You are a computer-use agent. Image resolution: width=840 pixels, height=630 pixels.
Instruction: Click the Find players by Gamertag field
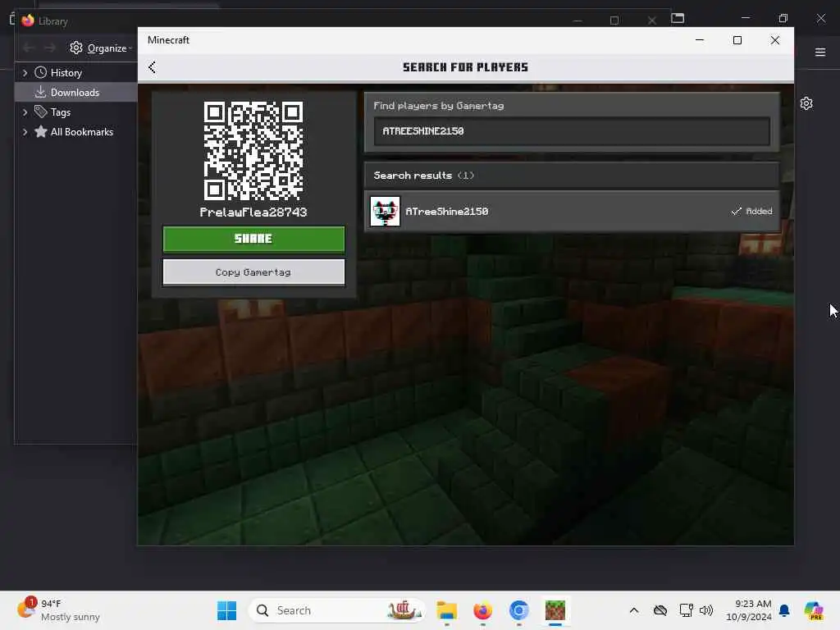(x=572, y=131)
